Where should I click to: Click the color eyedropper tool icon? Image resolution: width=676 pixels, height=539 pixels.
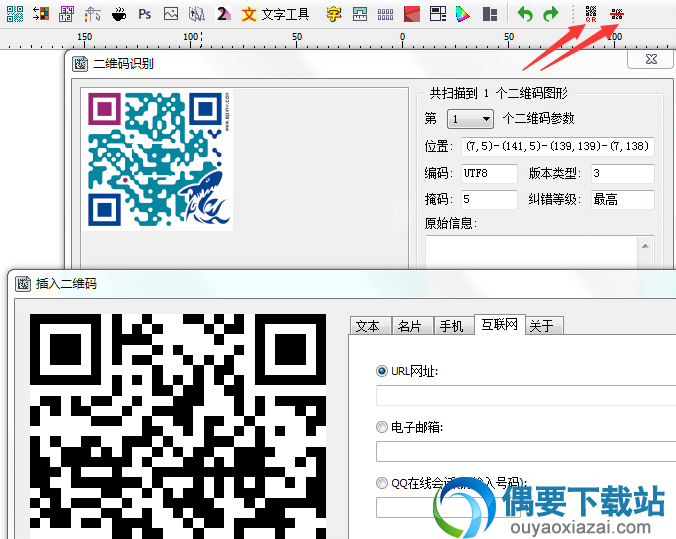point(92,14)
